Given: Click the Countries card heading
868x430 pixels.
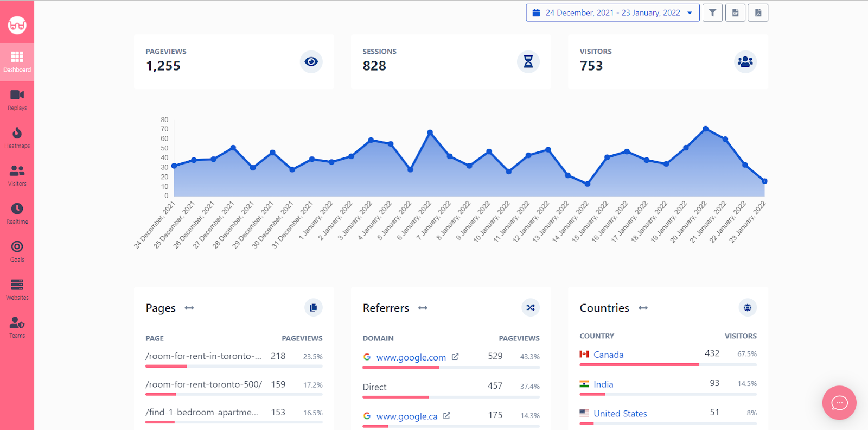Looking at the screenshot, I should coord(604,308).
